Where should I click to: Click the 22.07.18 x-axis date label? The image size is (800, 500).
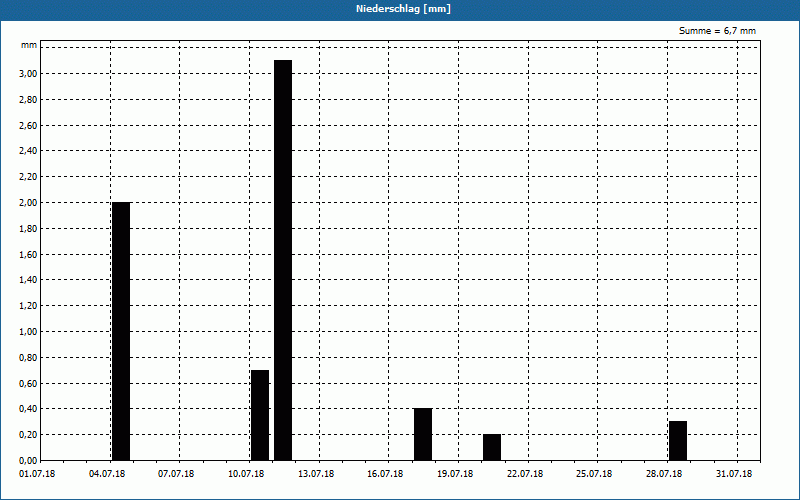pos(524,474)
